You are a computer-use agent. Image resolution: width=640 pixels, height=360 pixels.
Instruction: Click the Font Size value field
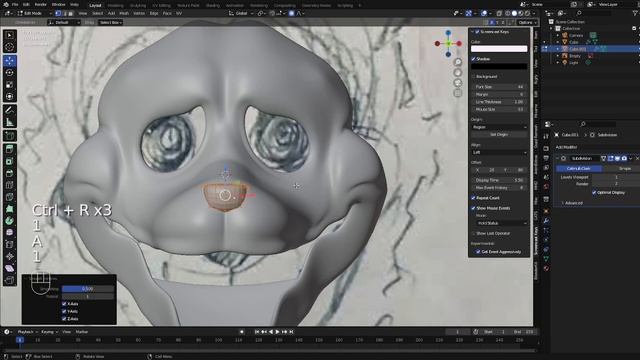(499, 87)
